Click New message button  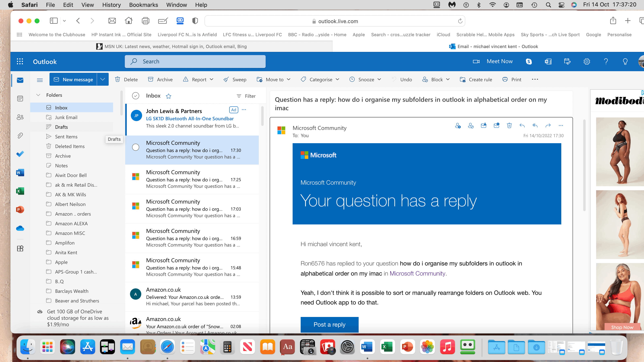click(x=73, y=79)
